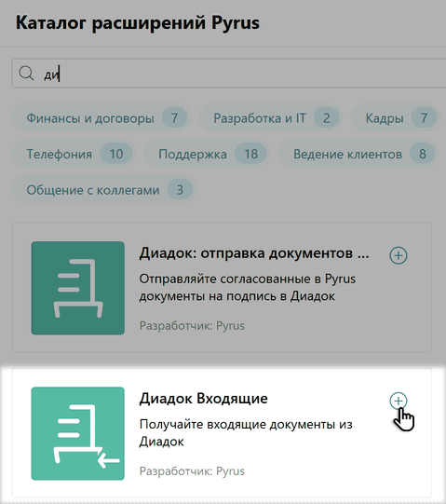Viewport: 446px width, 504px height.
Task: Click Разработчик: Pyrus under Диадок отправка
Action: (192, 326)
